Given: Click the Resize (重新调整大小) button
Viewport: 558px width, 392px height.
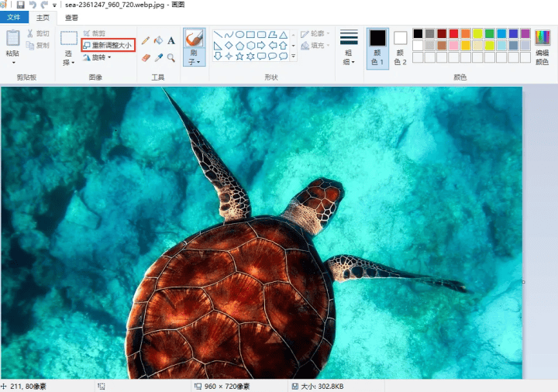Looking at the screenshot, I should (108, 46).
